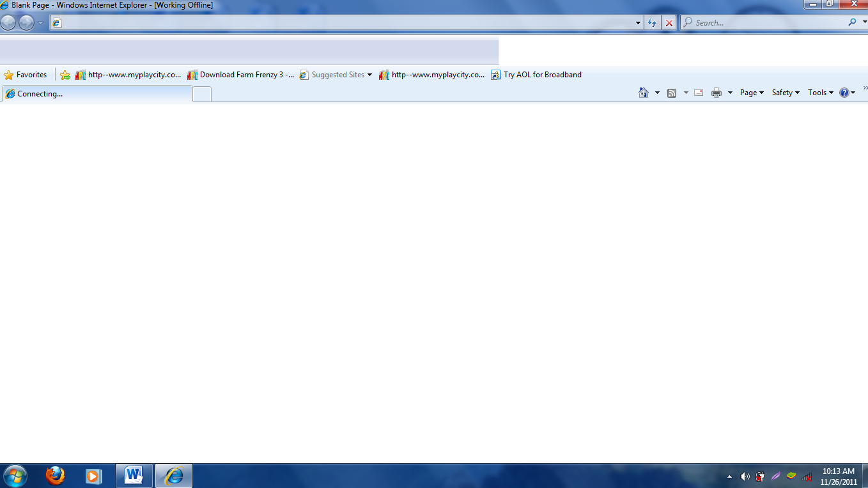The image size is (868, 488).
Task: Refresh the page using the Refresh icon
Action: (652, 23)
